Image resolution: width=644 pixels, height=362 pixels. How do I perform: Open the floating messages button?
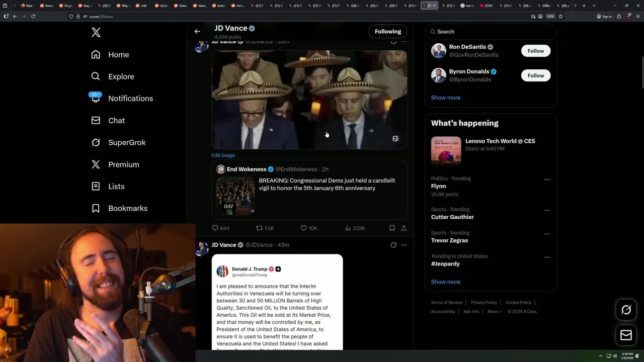(626, 335)
